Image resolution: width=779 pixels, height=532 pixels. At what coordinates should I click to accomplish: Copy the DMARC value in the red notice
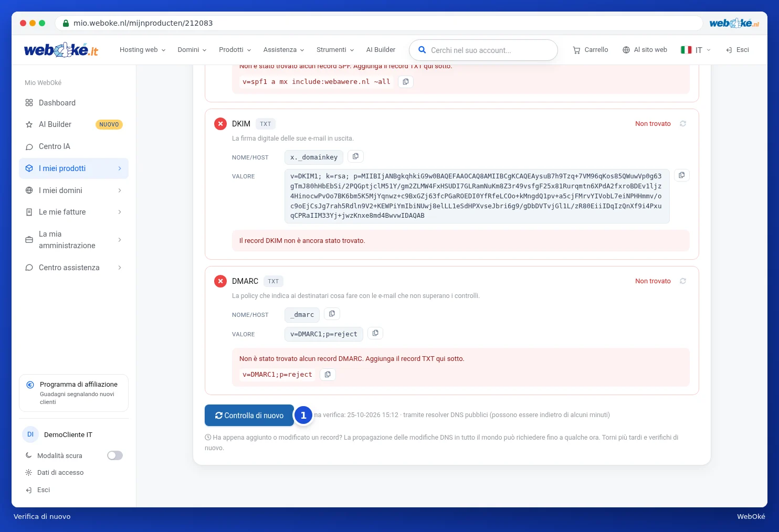[x=328, y=375]
